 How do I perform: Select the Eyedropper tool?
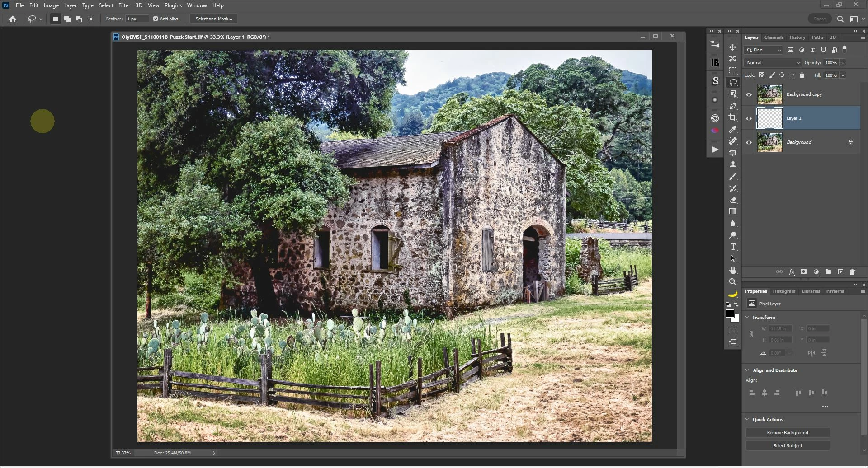tap(732, 129)
